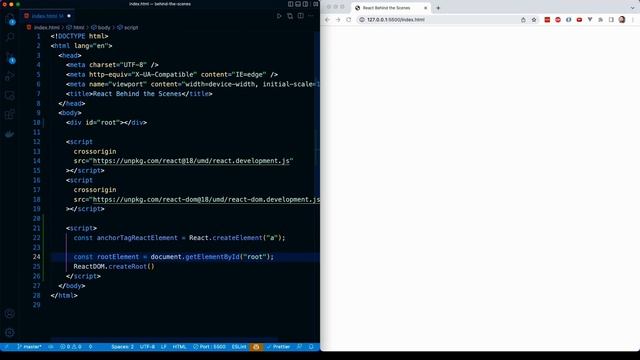Click the red YouTube-style extension icon
The height and width of the screenshot is (360, 640).
579,20
